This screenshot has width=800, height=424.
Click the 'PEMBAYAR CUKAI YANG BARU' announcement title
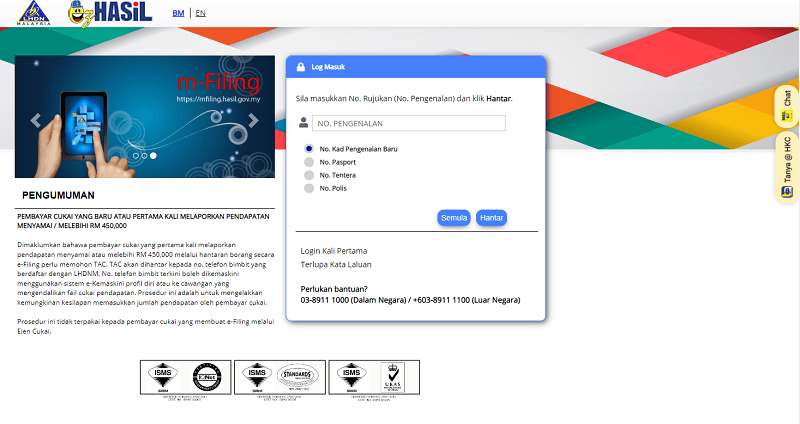143,221
